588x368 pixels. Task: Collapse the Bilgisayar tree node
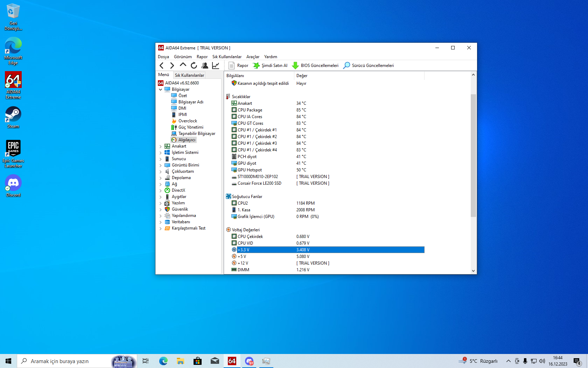161,90
